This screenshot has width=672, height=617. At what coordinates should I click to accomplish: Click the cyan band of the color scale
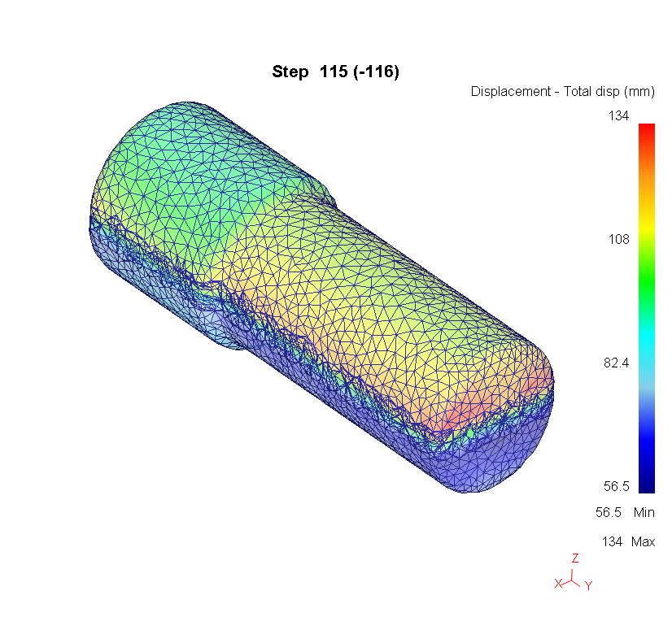click(x=646, y=341)
